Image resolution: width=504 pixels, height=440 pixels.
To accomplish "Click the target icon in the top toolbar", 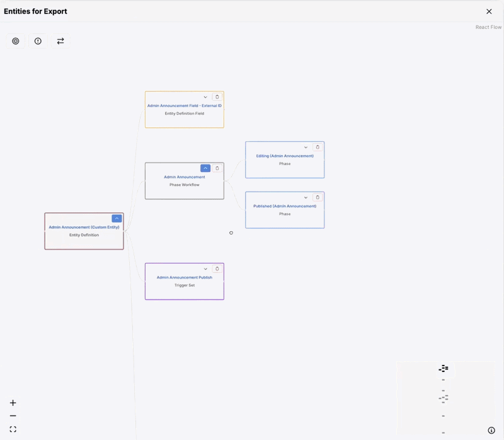I will [x=16, y=41].
